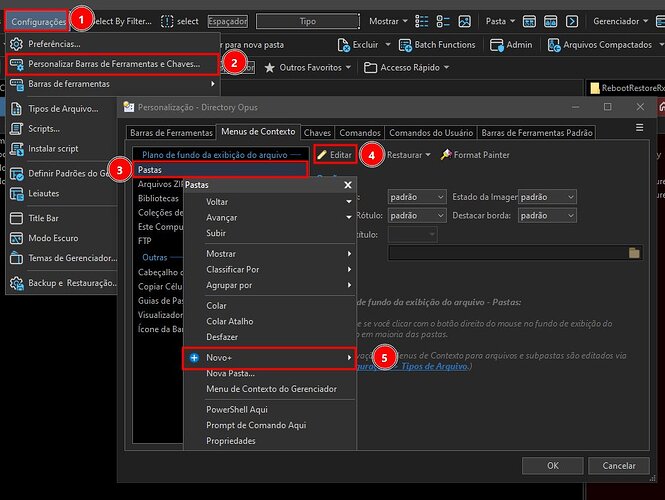Close the Pastas popup menu editor
The height and width of the screenshot is (500, 665).
[x=348, y=185]
